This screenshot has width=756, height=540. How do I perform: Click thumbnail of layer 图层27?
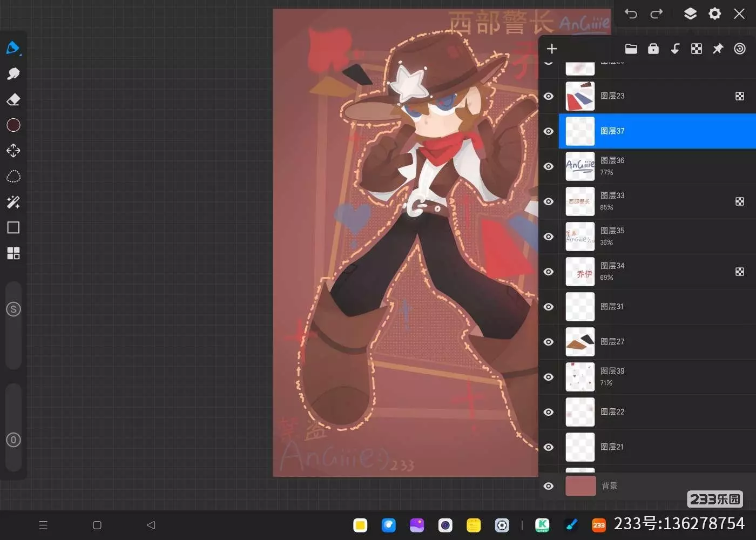(x=580, y=342)
